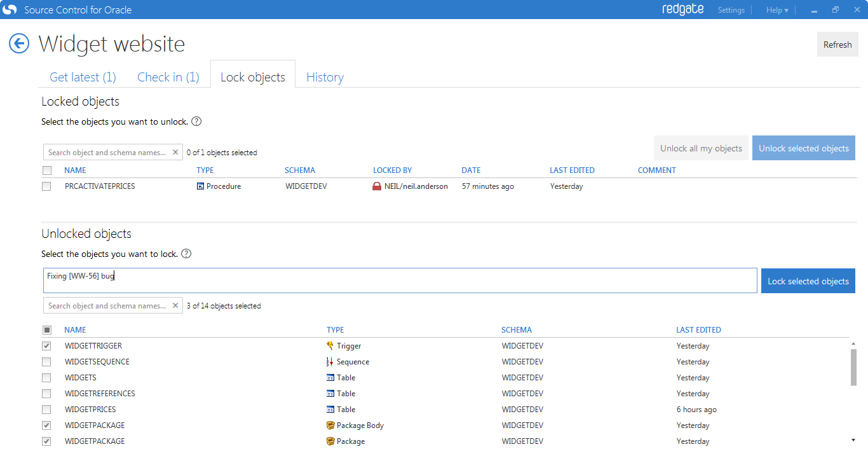The height and width of the screenshot is (463, 868).
Task: Click the back arrow icon beside Widget website
Action: 19,43
